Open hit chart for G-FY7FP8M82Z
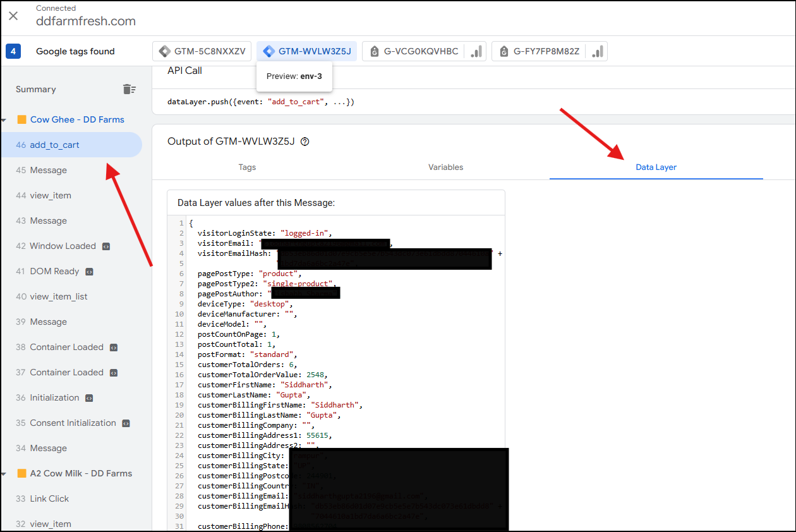Viewport: 796px width, 532px height. [596, 52]
